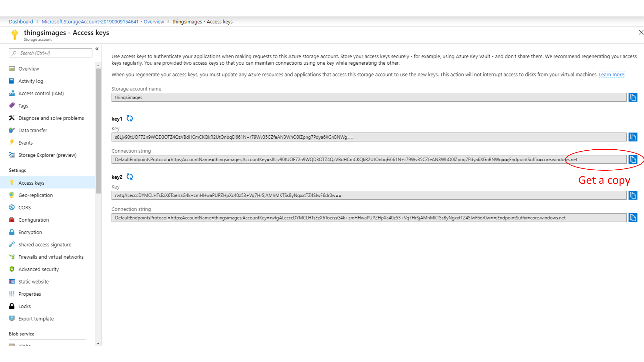This screenshot has height=362, width=644.
Task: Click the Learn more link
Action: [611, 74]
